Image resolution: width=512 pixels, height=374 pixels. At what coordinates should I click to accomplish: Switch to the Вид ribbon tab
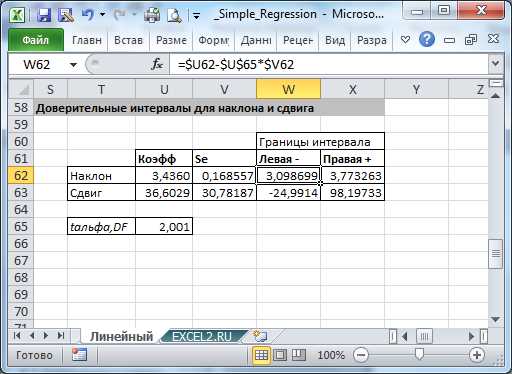tap(335, 40)
